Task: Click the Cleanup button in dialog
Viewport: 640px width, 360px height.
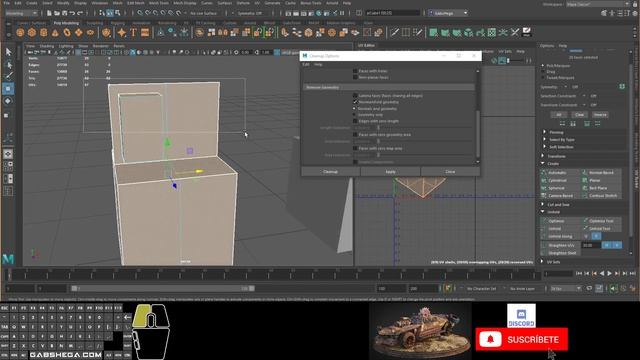Action: point(331,172)
